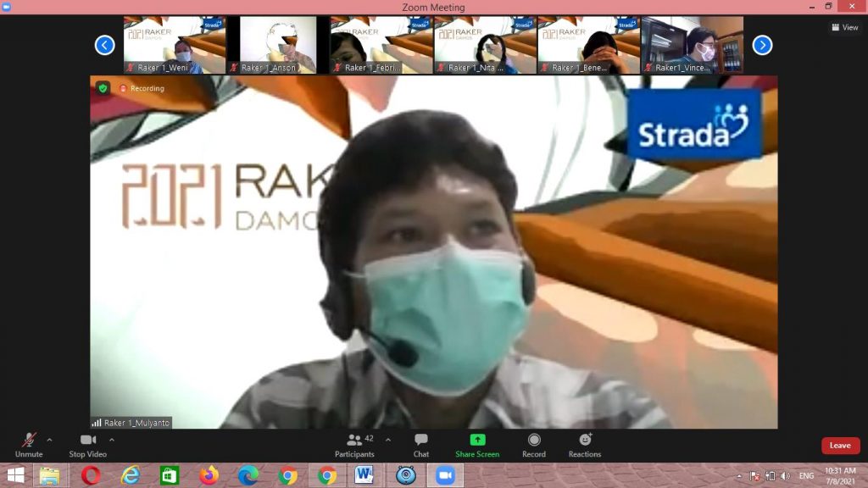Open Microsoft Word from the taskbar
Viewport: 868px width, 488px height.
(365, 476)
